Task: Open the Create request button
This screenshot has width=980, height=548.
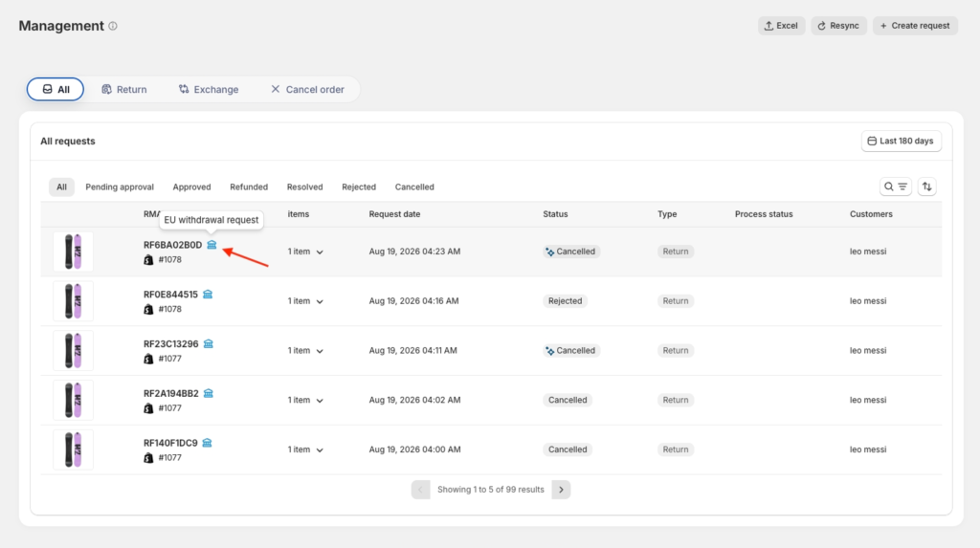Action: pos(915,26)
